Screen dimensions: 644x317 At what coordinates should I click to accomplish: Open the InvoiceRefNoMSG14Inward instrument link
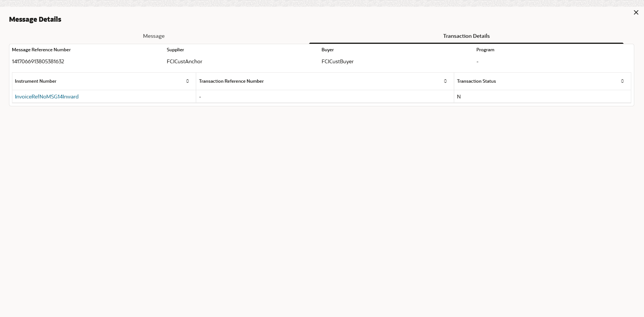click(47, 97)
